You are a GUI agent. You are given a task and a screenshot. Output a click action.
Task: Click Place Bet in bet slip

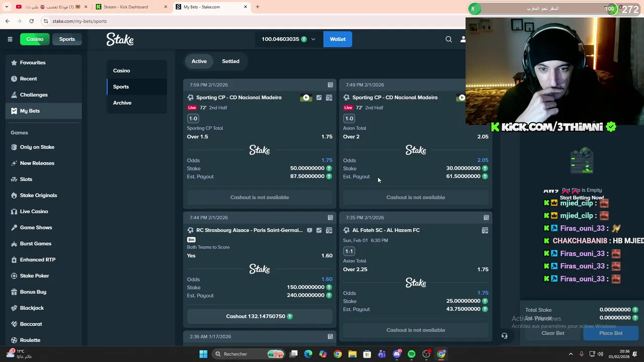(x=611, y=333)
